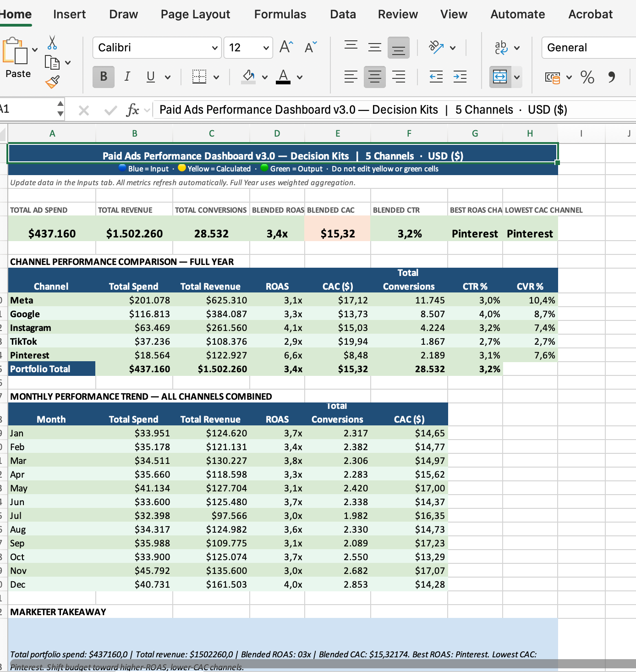Expand wrap text options arrow

tap(517, 48)
